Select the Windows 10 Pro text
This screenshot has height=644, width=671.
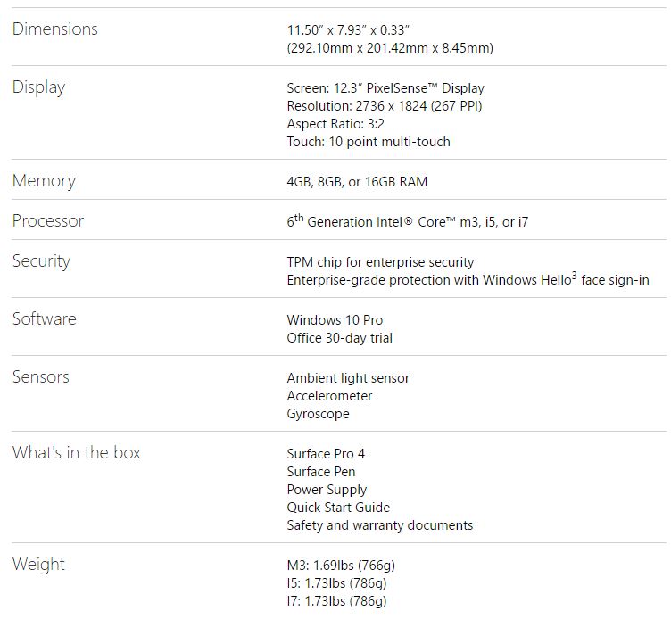click(335, 320)
